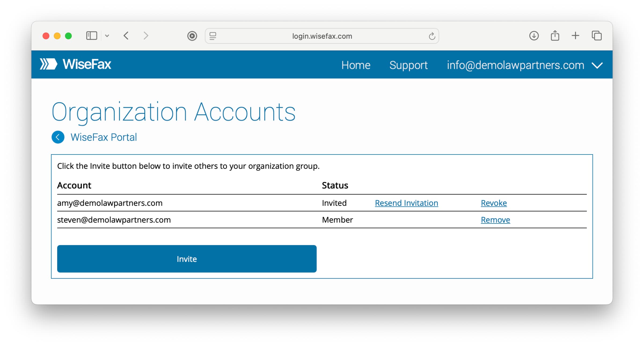
Task: Select the amy@demolawpartners.com account text
Action: point(110,203)
